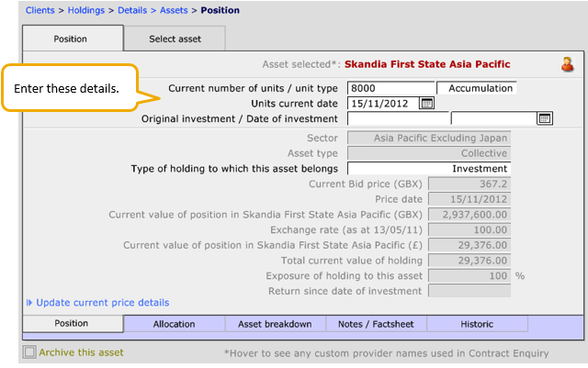Click the Date of investment field
This screenshot has width=588, height=368.
tap(493, 118)
